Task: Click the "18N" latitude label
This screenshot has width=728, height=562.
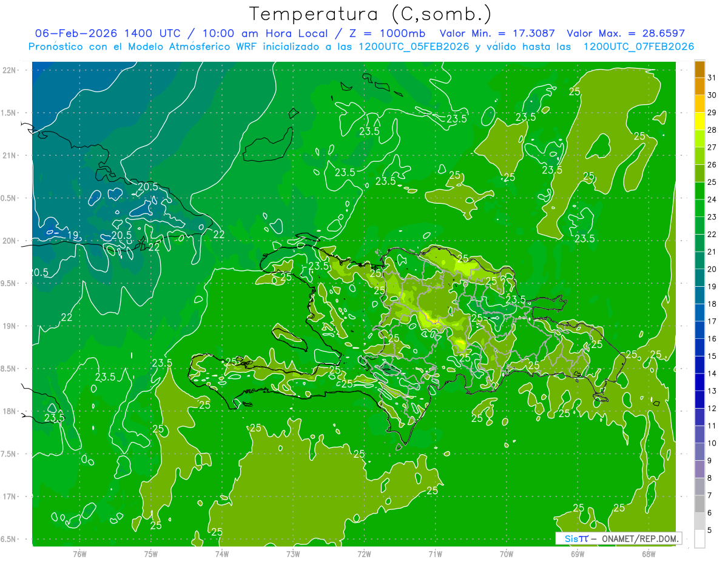Action: coord(8,412)
